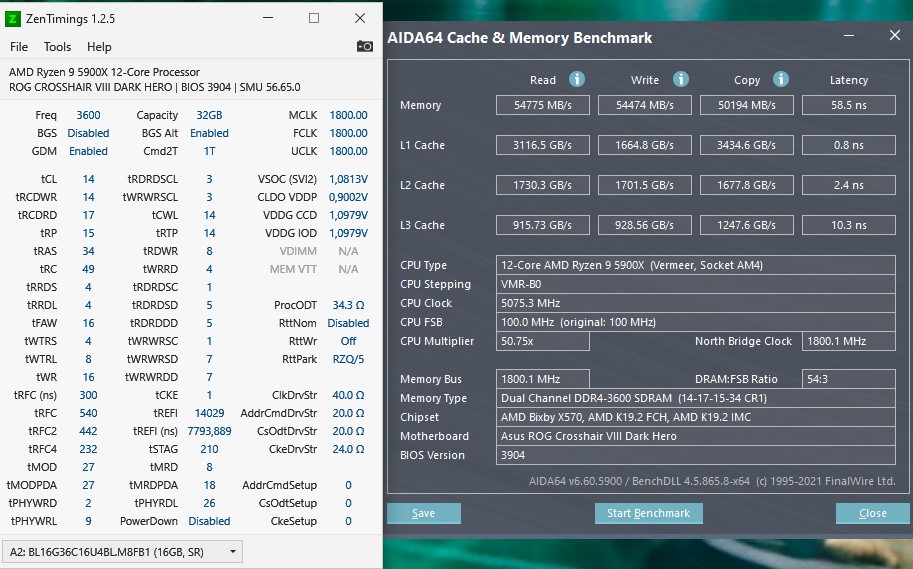Click the CPU Type field 12-Core AMD Ryzen
913x569 pixels.
pyautogui.click(x=696, y=265)
